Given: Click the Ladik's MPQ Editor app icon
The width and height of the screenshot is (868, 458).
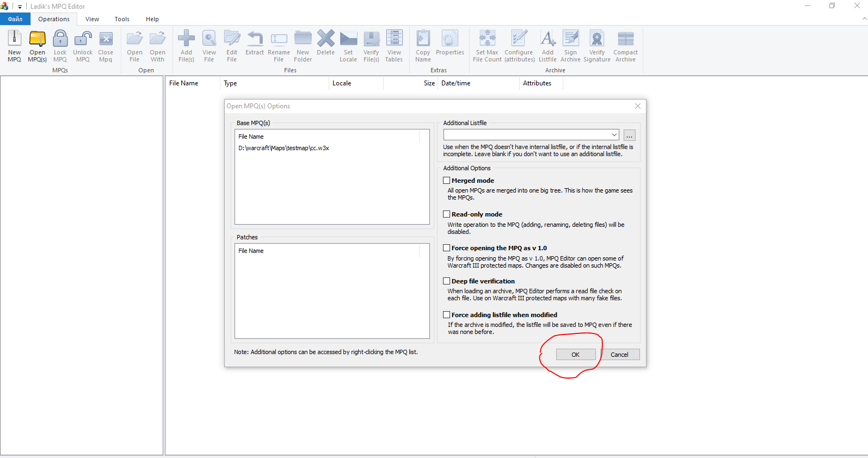Looking at the screenshot, I should tap(5, 6).
